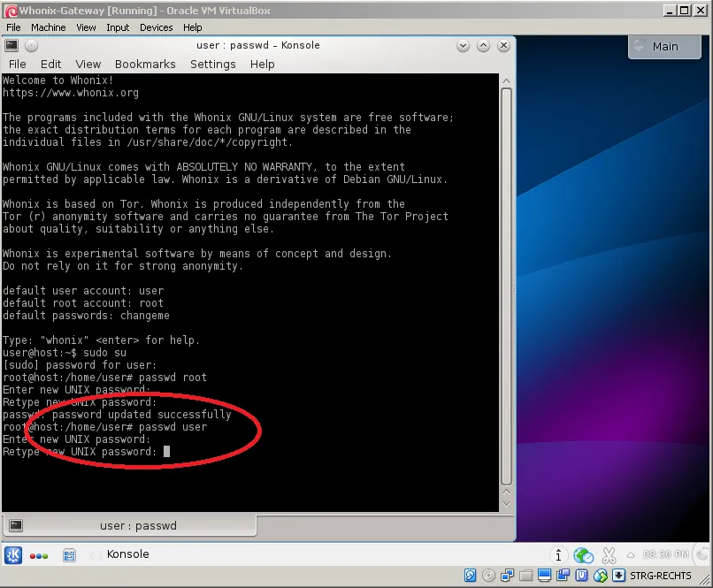Open the VirtualBox Machine menu
The width and height of the screenshot is (713, 588).
48,27
